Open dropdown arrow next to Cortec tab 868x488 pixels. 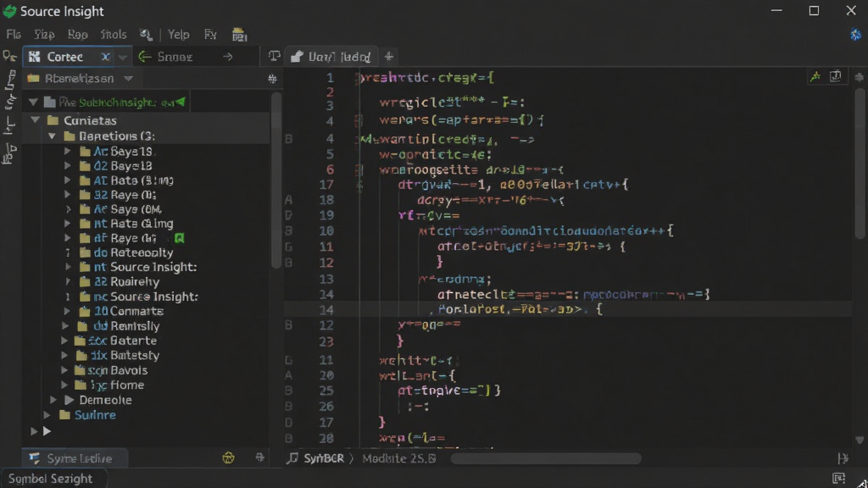[122, 57]
